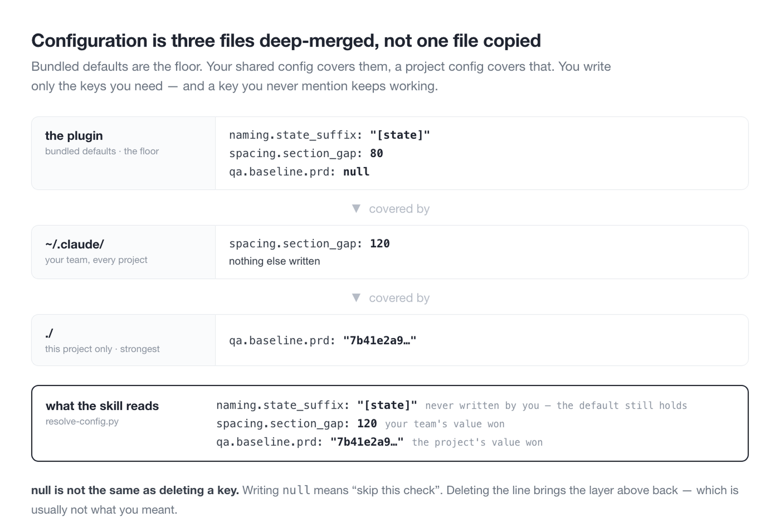Click "Bundled defaults are the floor." intro sentence
Viewport: 780px width, 532px height.
(117, 67)
